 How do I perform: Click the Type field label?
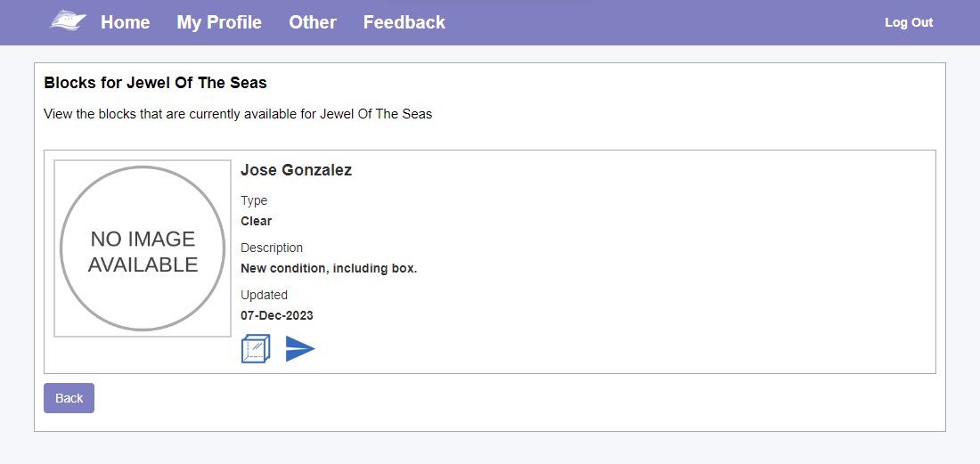[x=254, y=201]
